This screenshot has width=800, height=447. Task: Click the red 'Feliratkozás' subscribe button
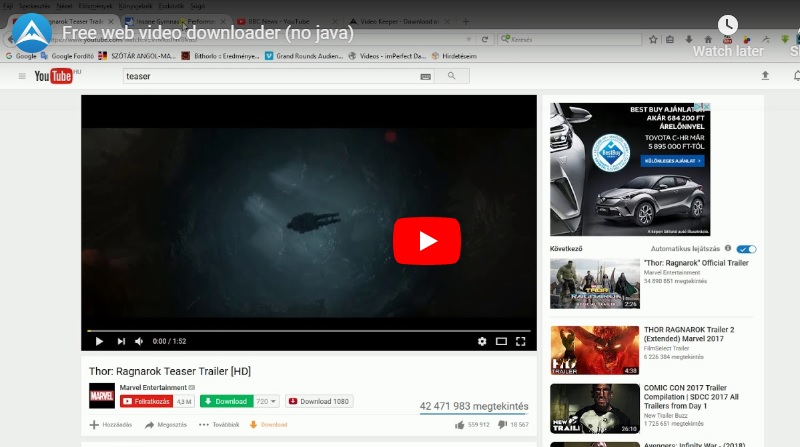tap(146, 402)
